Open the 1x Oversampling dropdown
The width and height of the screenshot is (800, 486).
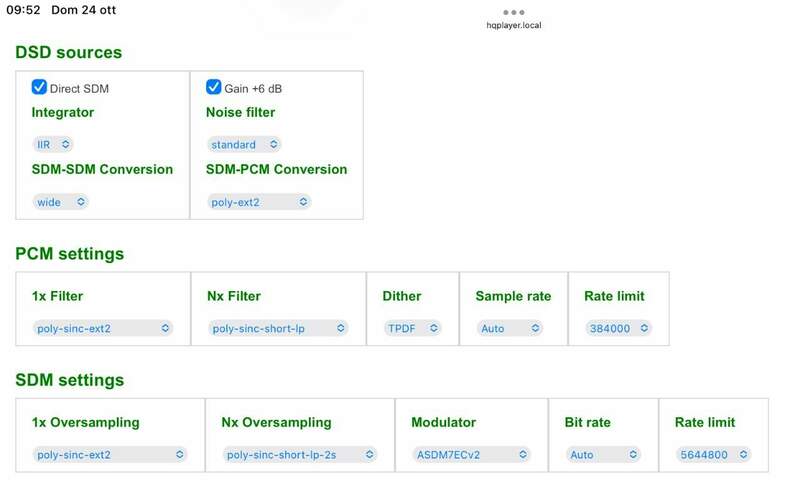(110, 454)
